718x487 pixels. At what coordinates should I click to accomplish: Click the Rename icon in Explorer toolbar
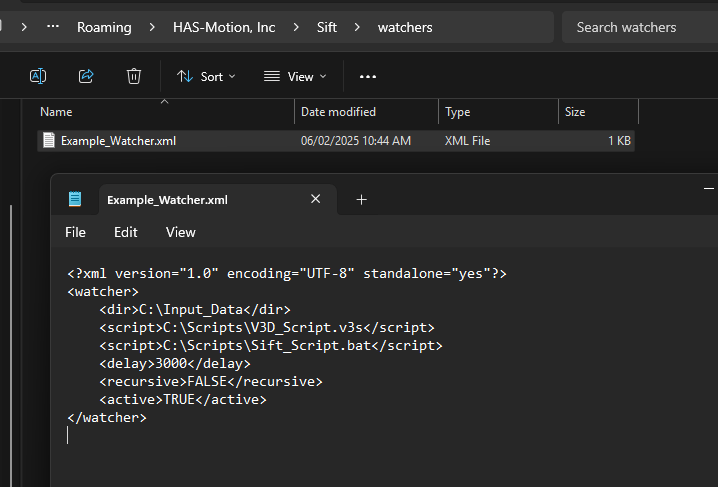point(38,76)
